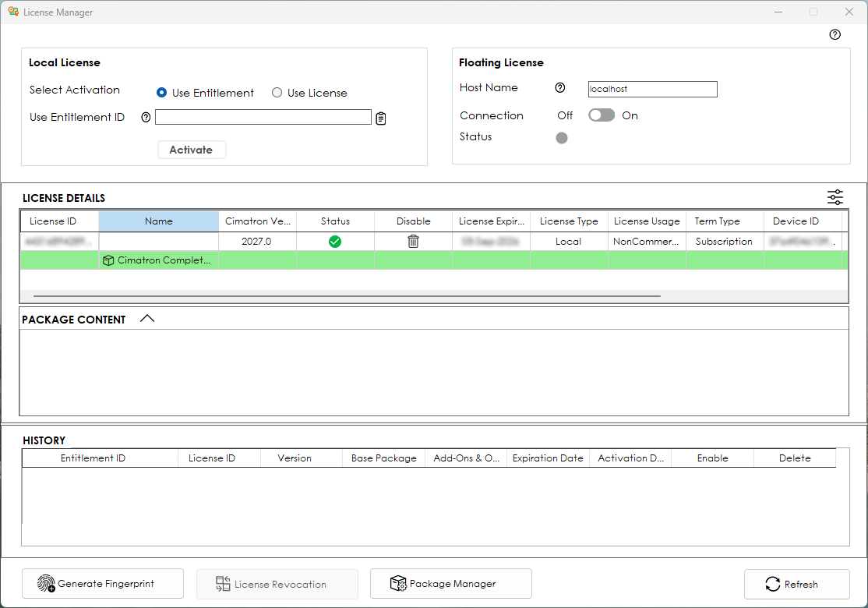Click the Base Package header in History
This screenshot has width=868, height=608.
383,458
